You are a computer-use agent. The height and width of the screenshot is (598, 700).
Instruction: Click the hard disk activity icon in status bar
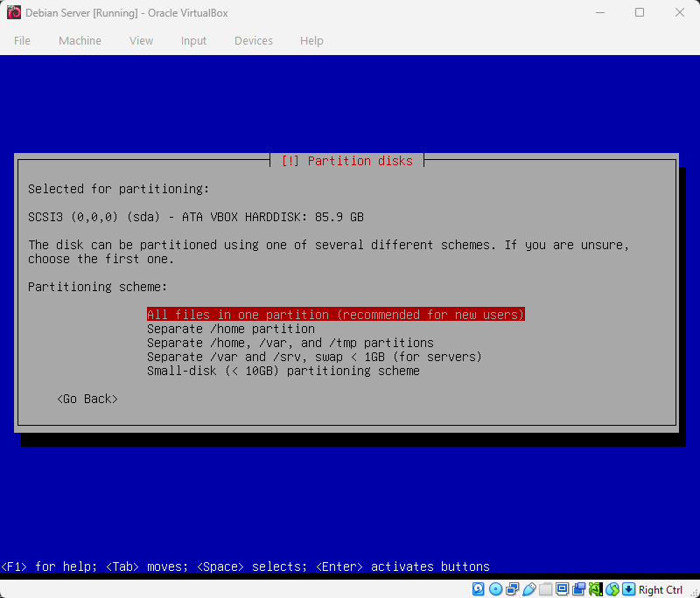click(478, 589)
